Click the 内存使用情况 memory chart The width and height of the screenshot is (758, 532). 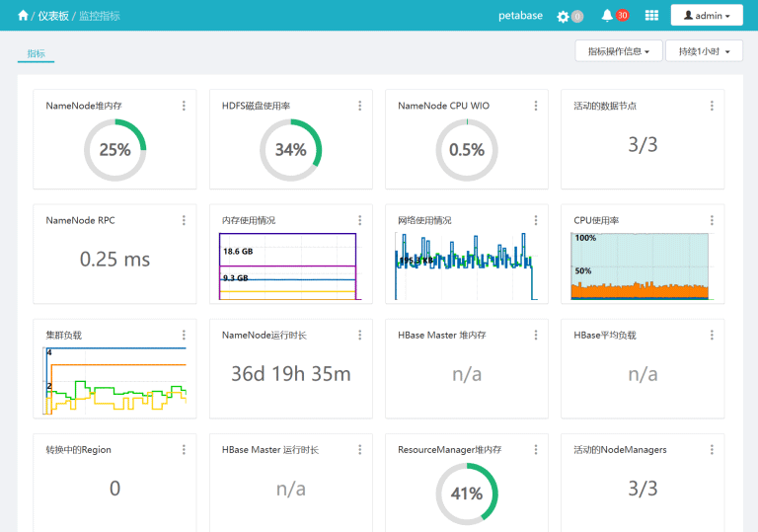(x=287, y=266)
